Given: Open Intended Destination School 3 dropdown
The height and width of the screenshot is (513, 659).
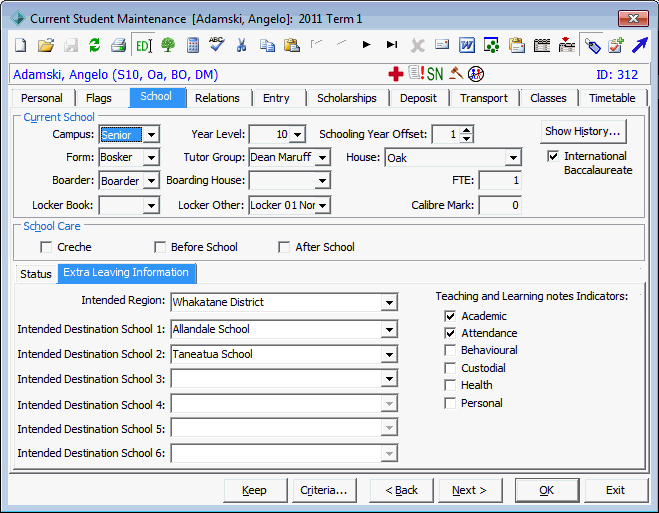Looking at the screenshot, I should tap(389, 379).
